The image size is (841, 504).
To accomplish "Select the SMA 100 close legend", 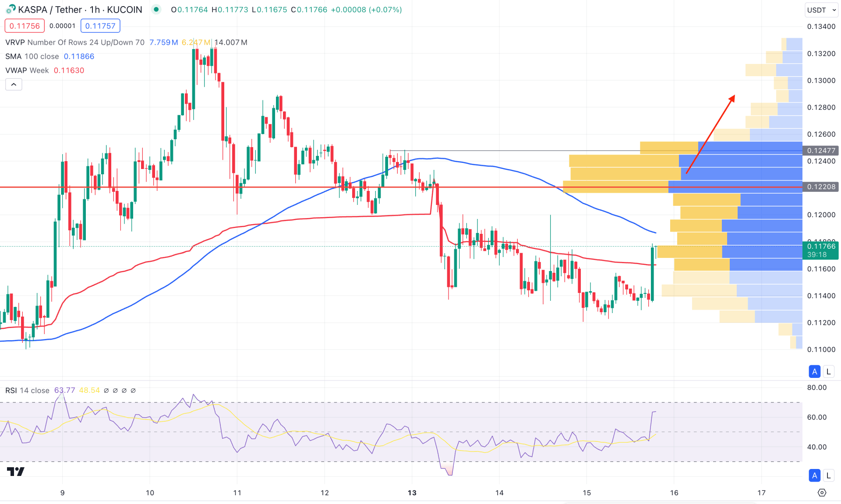I will [x=32, y=56].
